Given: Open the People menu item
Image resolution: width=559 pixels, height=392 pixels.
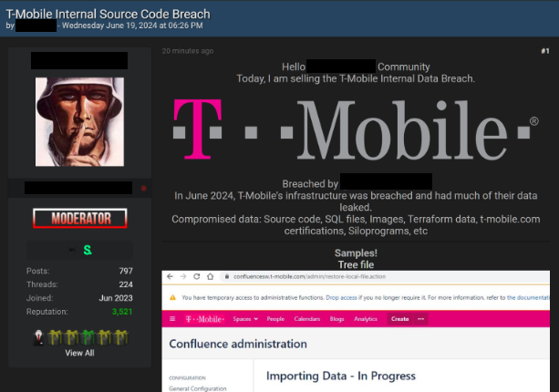Looking at the screenshot, I should (x=275, y=319).
